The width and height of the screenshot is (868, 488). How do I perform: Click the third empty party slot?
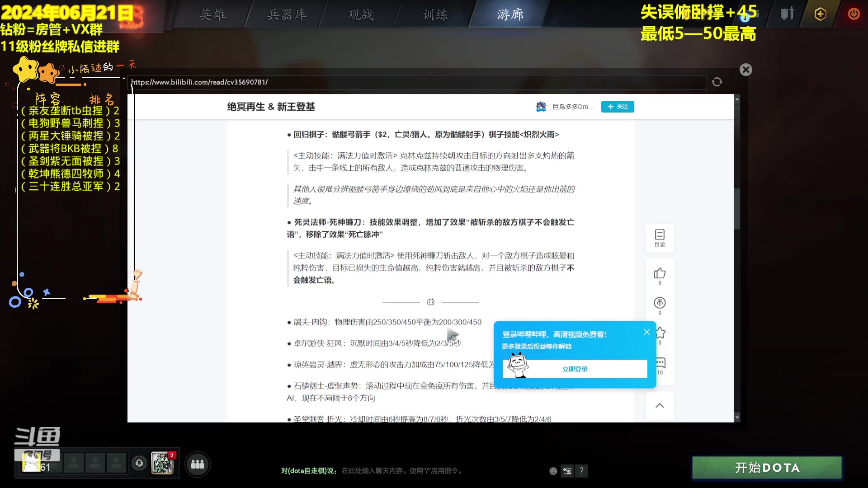click(x=95, y=463)
